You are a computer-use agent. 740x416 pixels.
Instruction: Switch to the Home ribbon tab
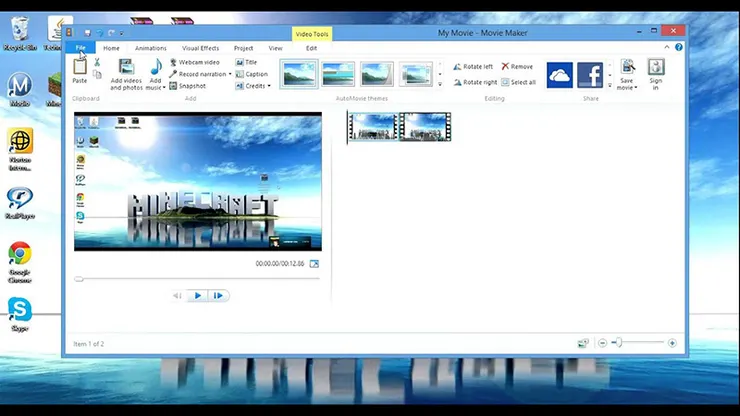click(111, 48)
